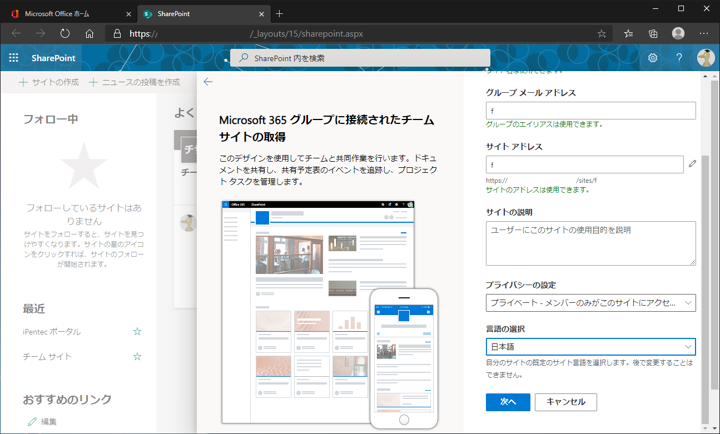
Task: Open SharePoint settings gear
Action: pos(652,58)
